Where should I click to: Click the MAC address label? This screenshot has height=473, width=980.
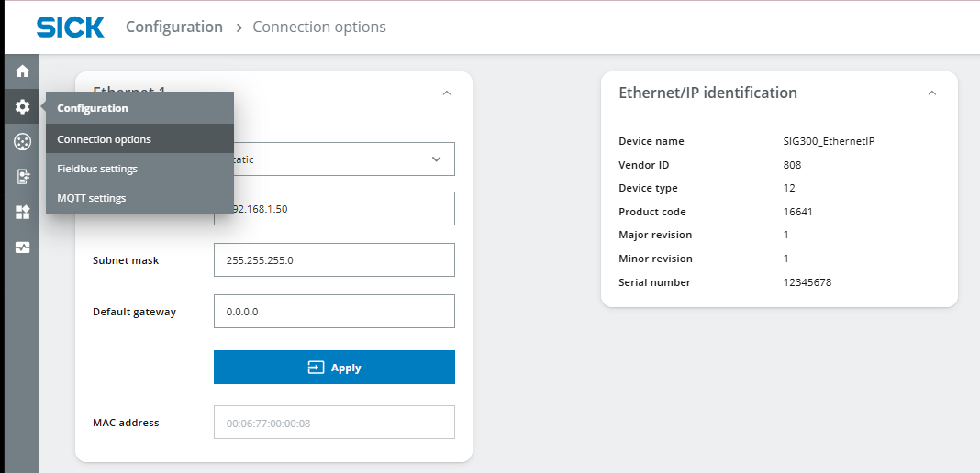[126, 423]
